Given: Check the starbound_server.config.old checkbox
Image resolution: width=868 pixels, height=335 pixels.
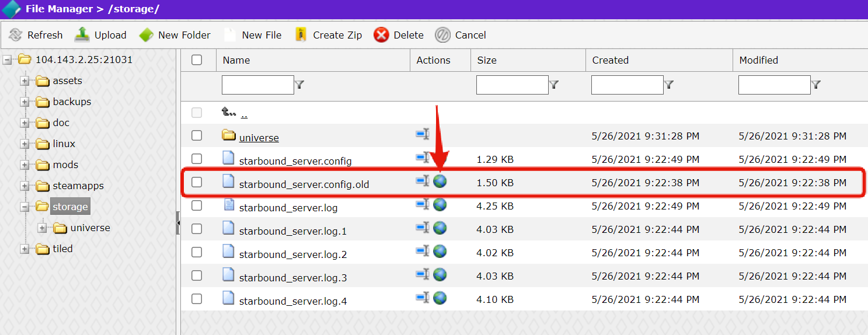Looking at the screenshot, I should point(197,182).
